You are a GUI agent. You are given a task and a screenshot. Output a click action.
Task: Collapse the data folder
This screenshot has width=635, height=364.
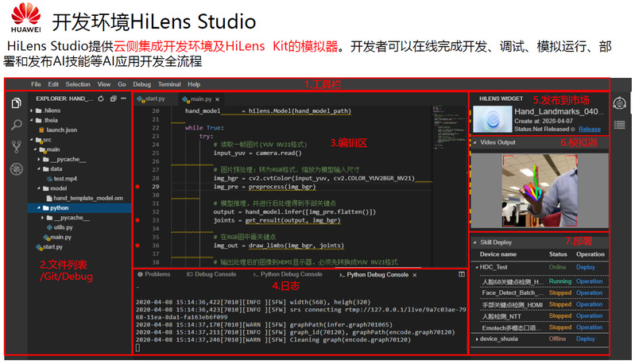(39, 168)
